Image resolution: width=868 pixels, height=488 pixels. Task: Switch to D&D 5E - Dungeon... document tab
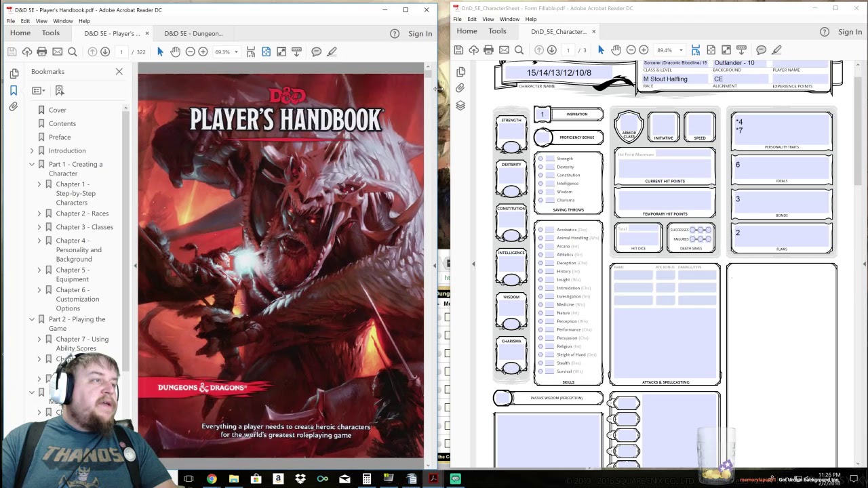point(193,33)
